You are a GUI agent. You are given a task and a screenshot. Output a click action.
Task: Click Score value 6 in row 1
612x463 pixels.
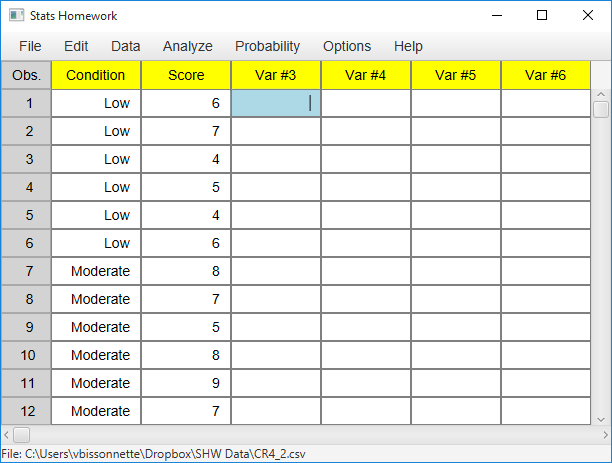[186, 103]
